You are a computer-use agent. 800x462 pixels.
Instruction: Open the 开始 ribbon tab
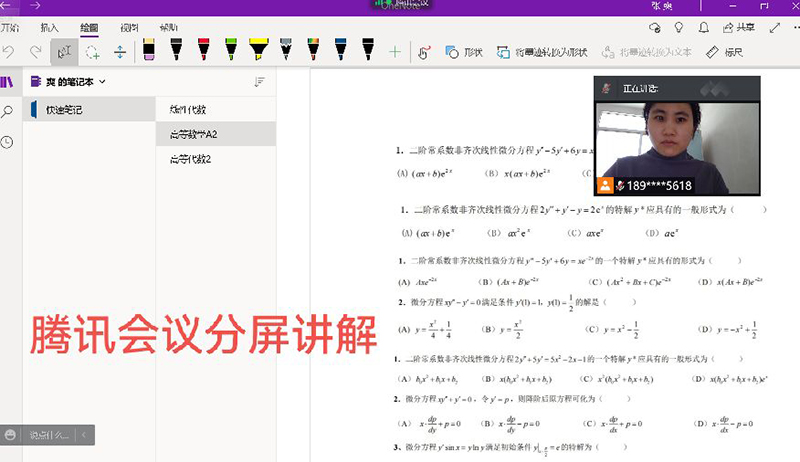(9, 28)
